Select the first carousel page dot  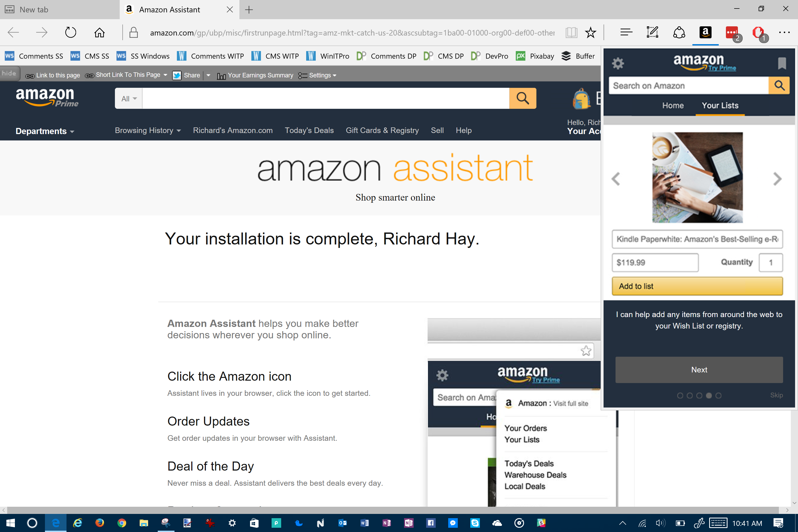point(680,396)
